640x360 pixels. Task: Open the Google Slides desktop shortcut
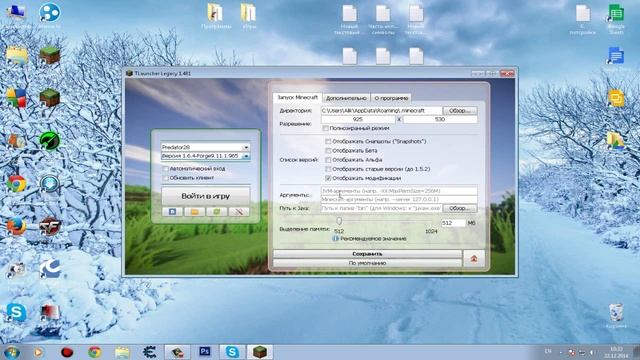click(x=616, y=98)
